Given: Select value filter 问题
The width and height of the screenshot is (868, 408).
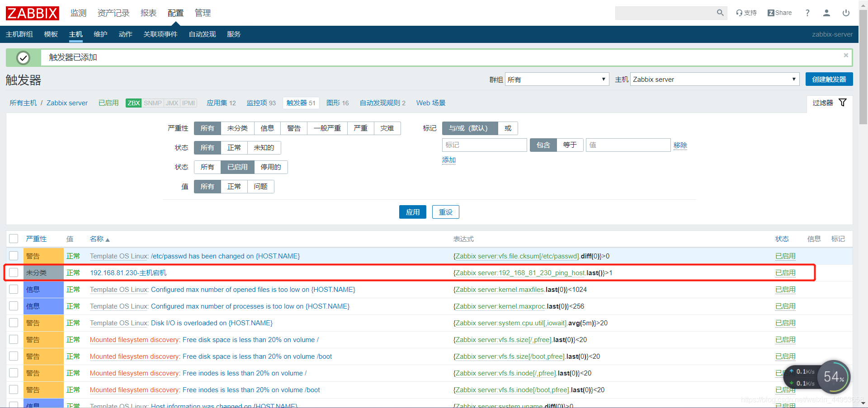Looking at the screenshot, I should [x=260, y=187].
